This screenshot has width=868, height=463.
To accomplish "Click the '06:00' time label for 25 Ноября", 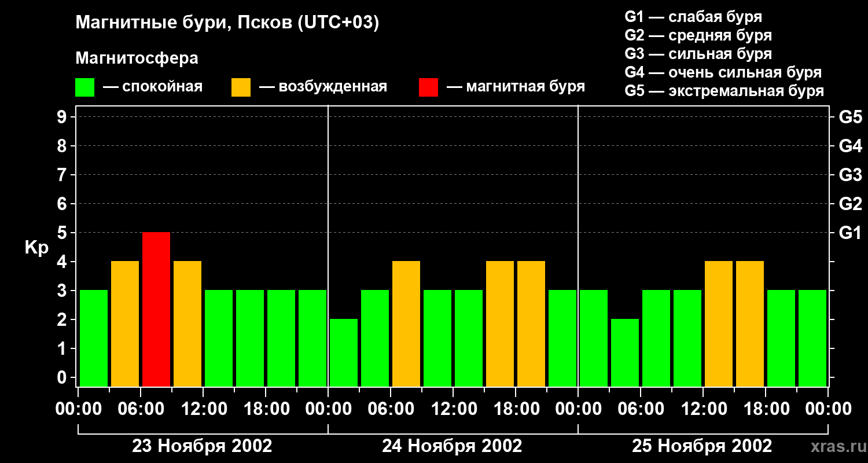I will coord(641,409).
